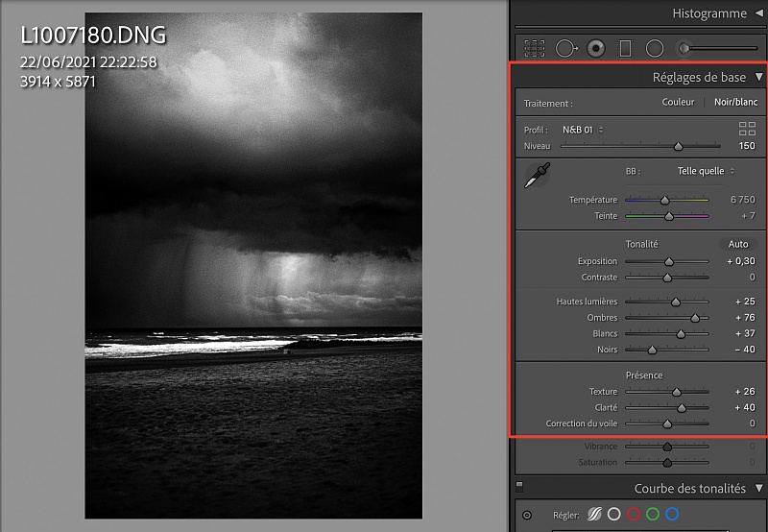Pick the Radial Filter tool
The image size is (768, 532).
655,47
